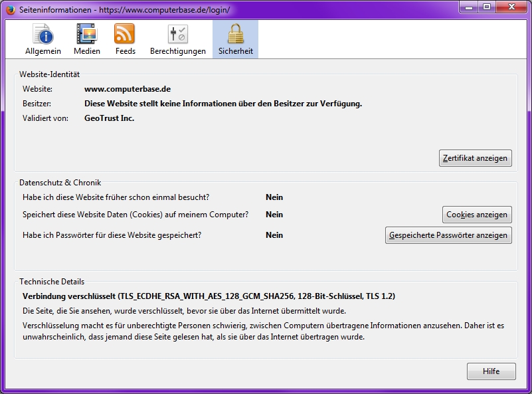Open the Feeds panel
Image resolution: width=532 pixels, height=394 pixels.
126,39
